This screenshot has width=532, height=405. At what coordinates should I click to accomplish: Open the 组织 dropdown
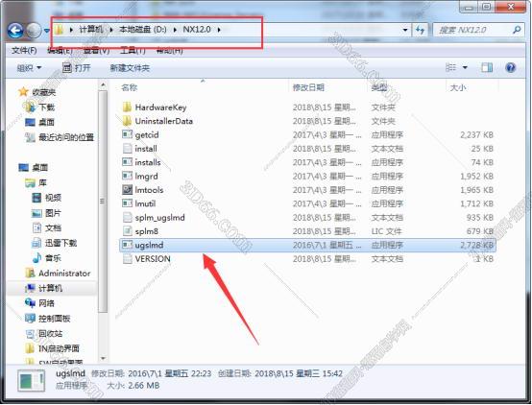[x=29, y=68]
